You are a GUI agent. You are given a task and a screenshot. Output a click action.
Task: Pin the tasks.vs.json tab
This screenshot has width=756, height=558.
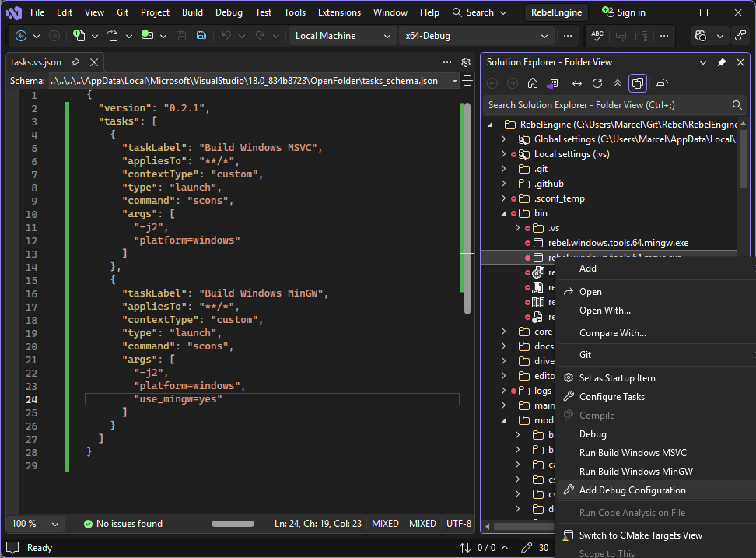[75, 62]
